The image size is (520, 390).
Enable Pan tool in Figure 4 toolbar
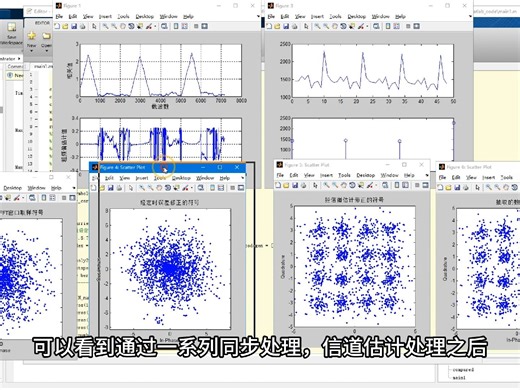[159, 188]
